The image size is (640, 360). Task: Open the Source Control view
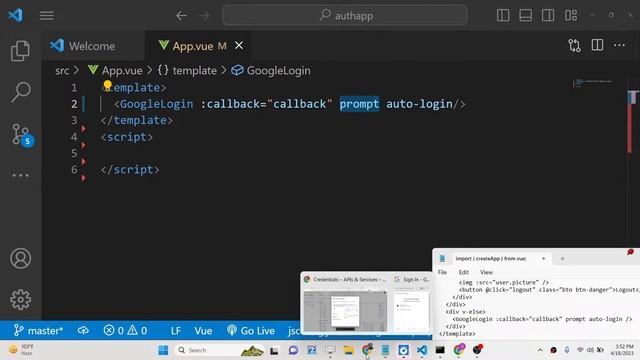(x=22, y=135)
